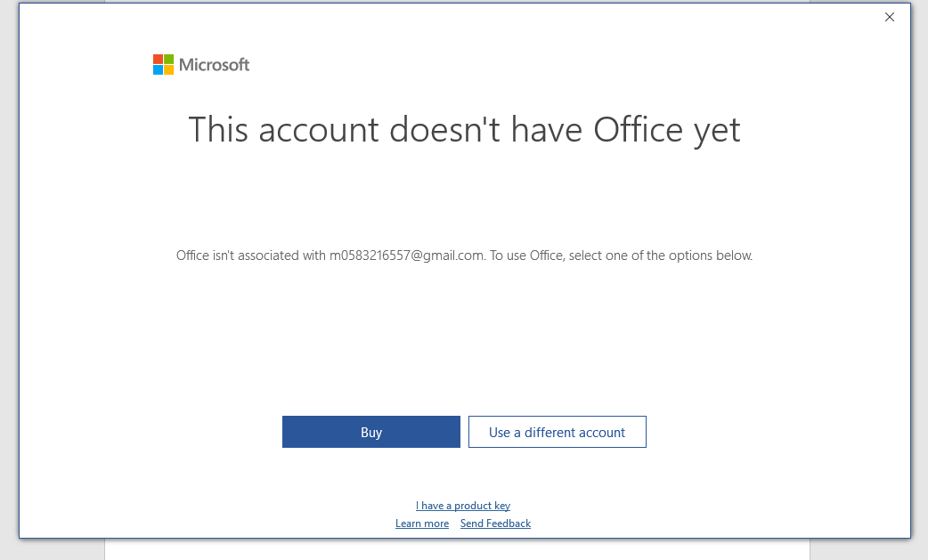928x560 pixels.
Task: Open the Send Feedback link
Action: click(495, 523)
